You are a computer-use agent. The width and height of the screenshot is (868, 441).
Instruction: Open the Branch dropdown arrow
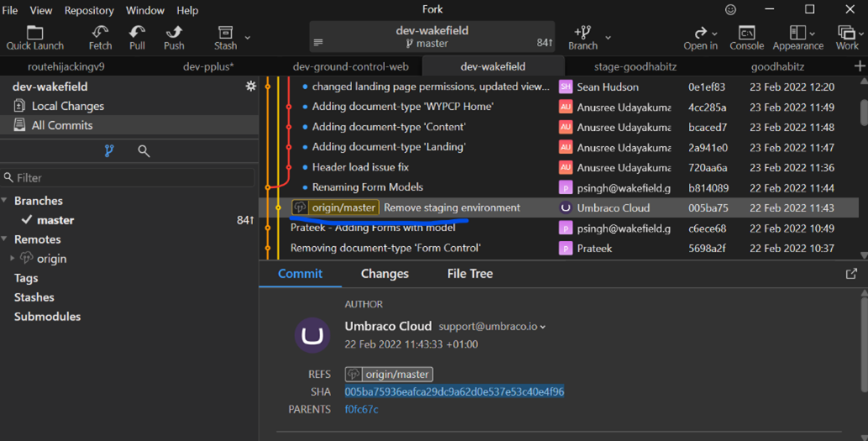click(608, 38)
